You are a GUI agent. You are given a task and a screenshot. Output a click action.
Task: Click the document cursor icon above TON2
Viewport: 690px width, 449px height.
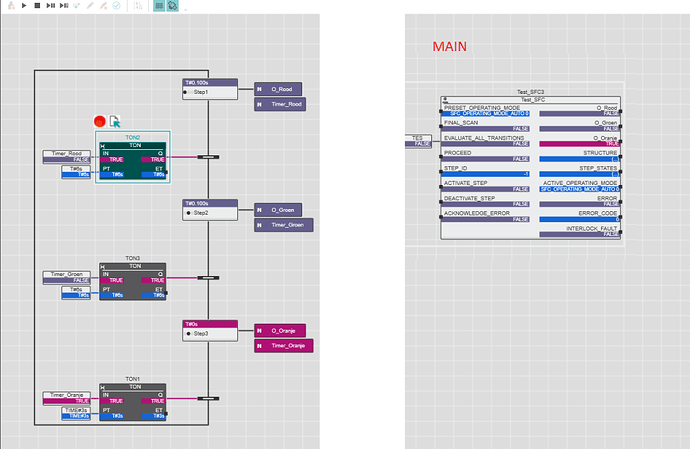[115, 121]
